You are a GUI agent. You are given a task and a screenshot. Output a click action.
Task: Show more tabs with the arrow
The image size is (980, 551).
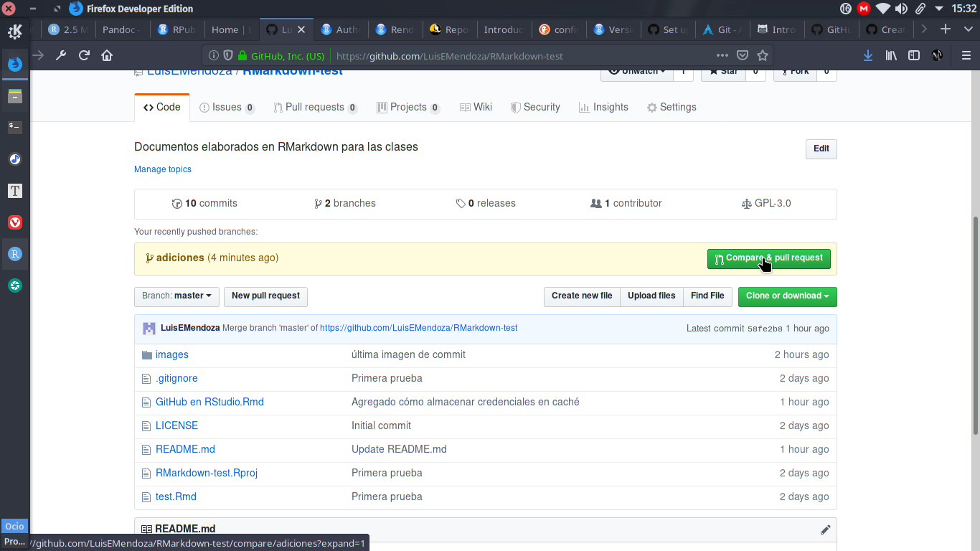tap(924, 29)
